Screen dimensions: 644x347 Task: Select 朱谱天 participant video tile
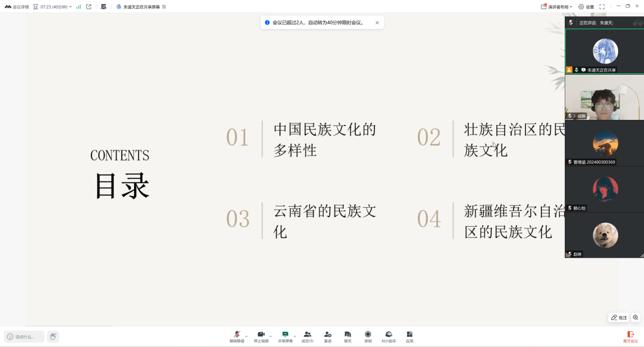604,51
